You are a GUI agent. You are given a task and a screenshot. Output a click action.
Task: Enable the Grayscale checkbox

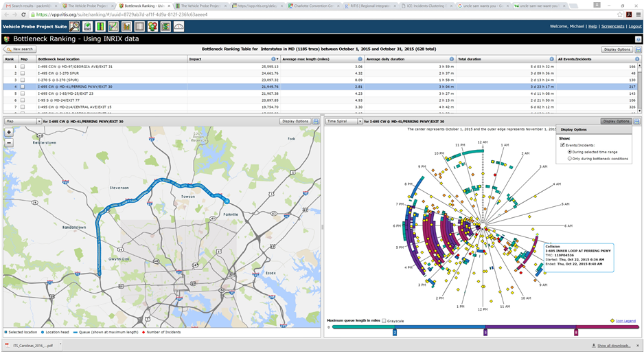tap(384, 320)
